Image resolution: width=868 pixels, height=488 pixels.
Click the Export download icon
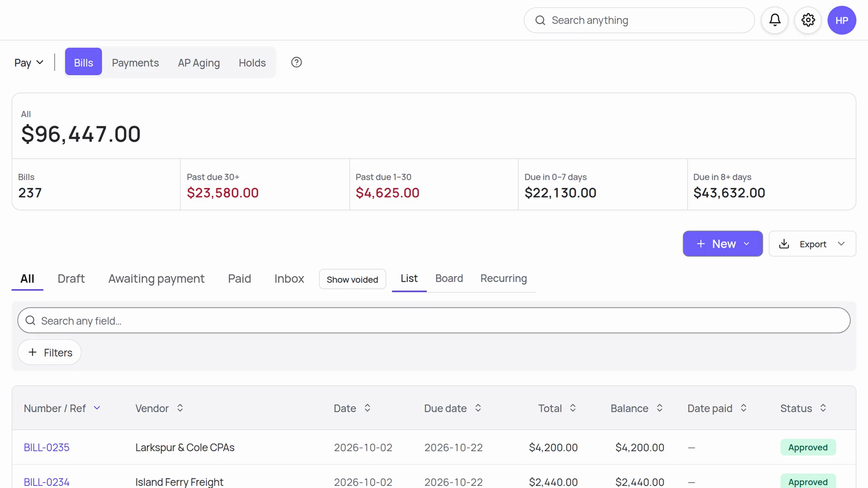pyautogui.click(x=784, y=244)
